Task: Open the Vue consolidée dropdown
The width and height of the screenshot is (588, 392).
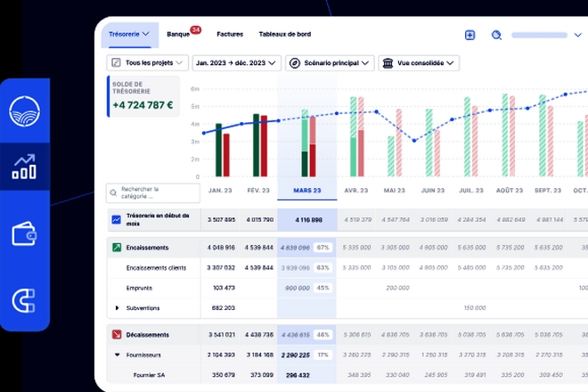Action: tap(418, 63)
